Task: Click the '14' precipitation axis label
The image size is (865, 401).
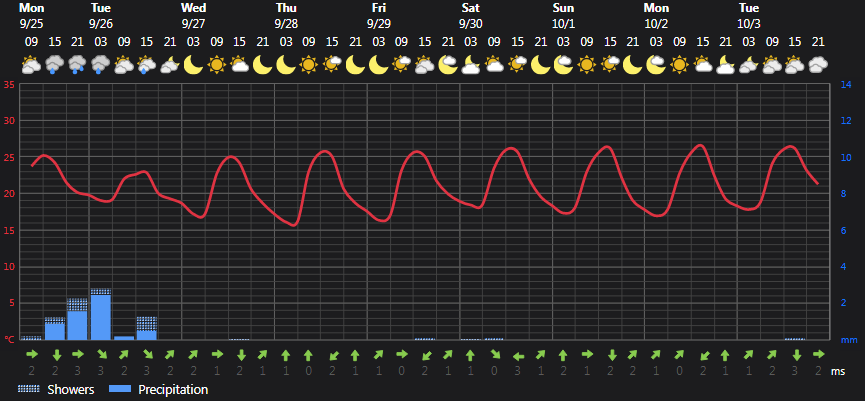Action: pos(846,84)
